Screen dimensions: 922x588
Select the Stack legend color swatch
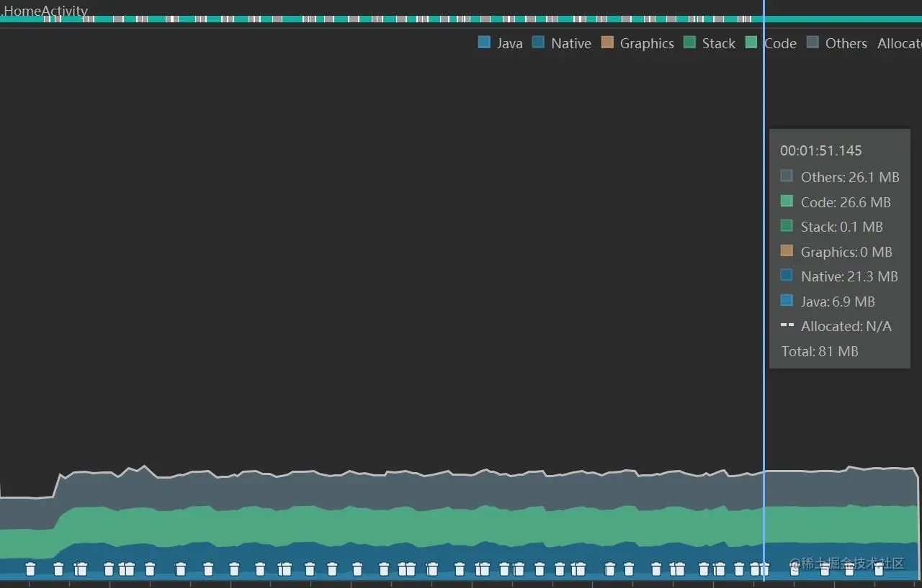(689, 42)
